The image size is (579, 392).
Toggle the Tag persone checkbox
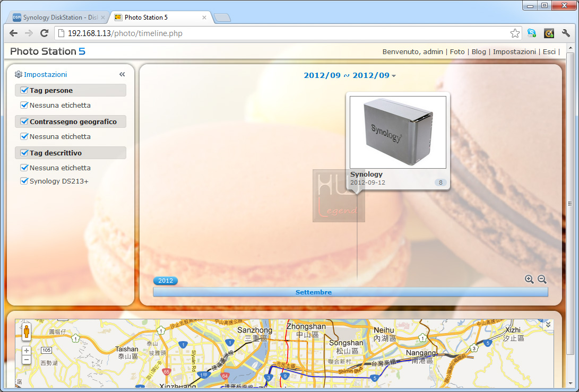click(x=24, y=90)
